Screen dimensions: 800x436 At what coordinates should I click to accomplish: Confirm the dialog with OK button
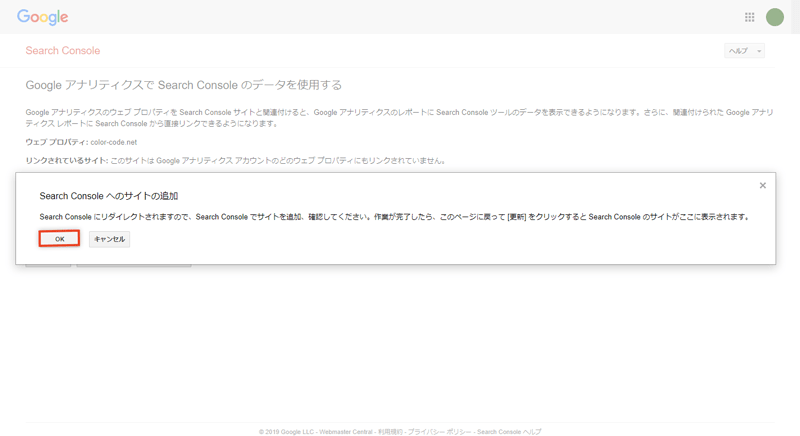pyautogui.click(x=59, y=239)
